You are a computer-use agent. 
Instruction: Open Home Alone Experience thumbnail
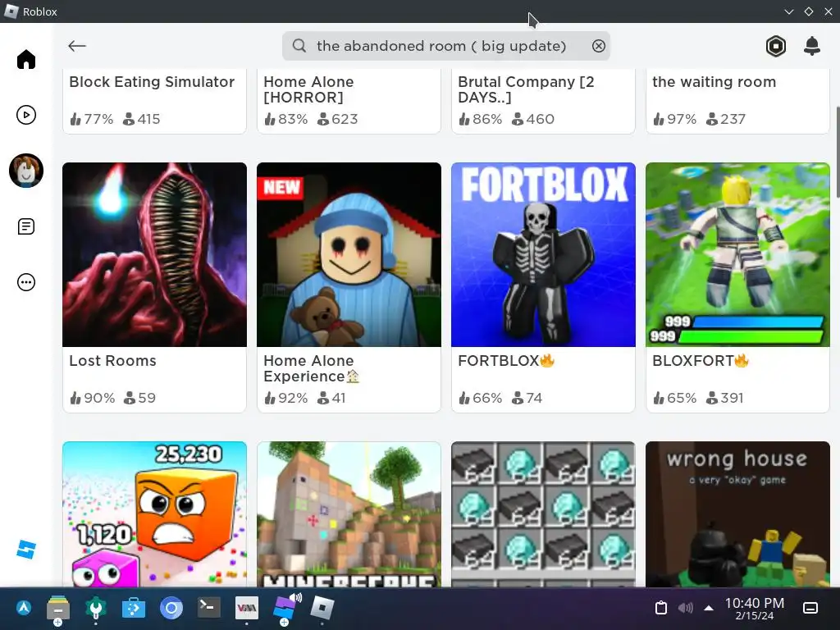point(349,254)
